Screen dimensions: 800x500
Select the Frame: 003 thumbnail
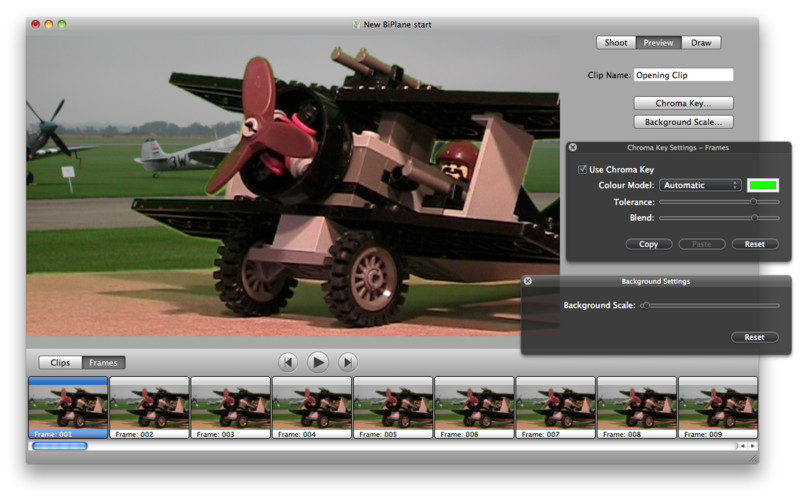[231, 408]
